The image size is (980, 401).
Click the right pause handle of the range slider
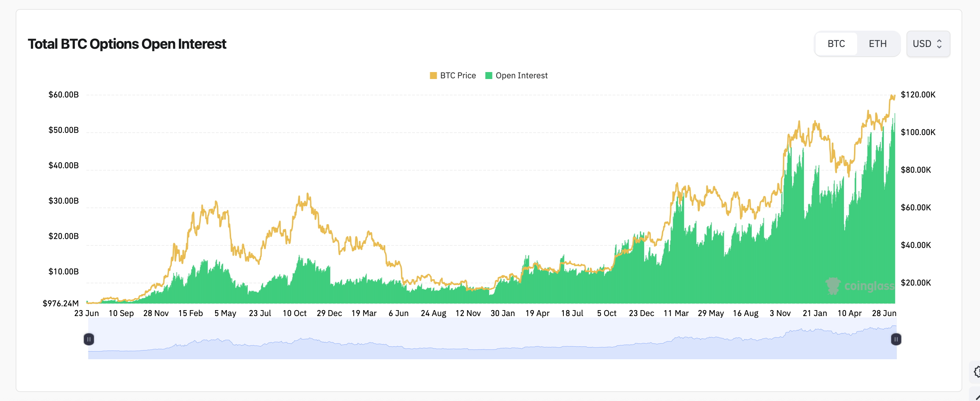[897, 339]
